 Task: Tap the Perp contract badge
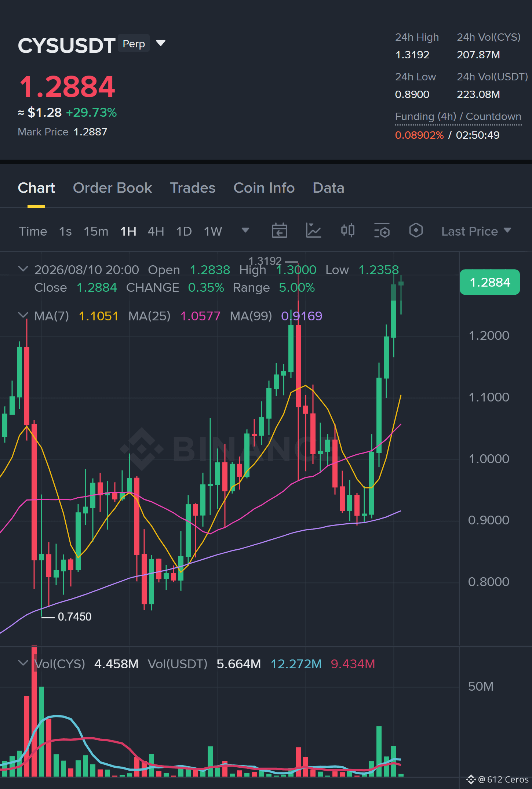click(x=134, y=43)
